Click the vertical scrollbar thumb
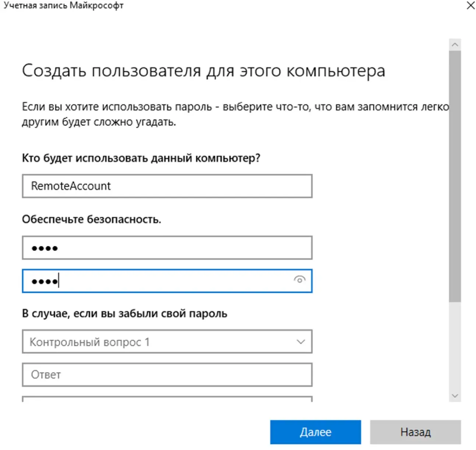This screenshot has height=450, width=476. click(455, 176)
